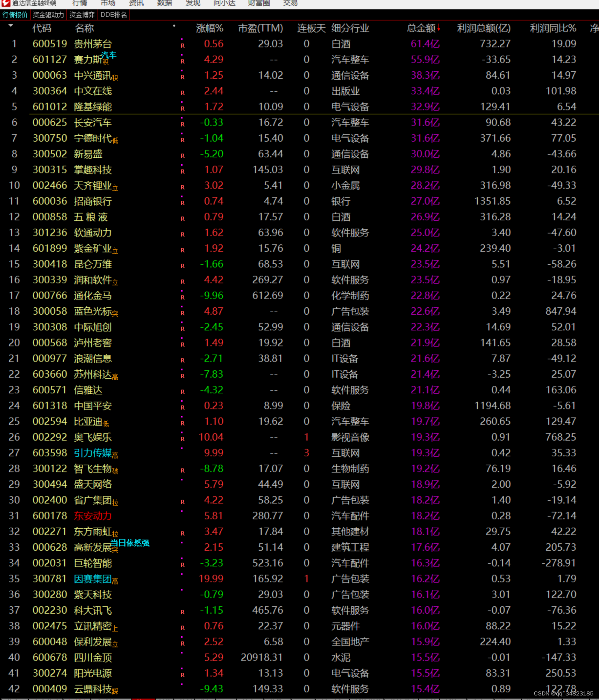Image resolution: width=599 pixels, height=700 pixels.
Task: Select the red 东安动力 stock name
Action: 93,516
